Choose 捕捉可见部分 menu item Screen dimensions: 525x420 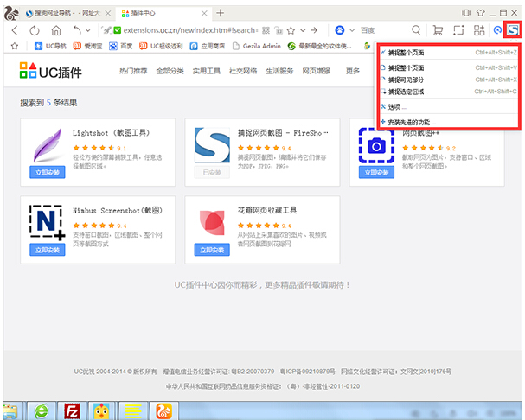click(x=449, y=80)
